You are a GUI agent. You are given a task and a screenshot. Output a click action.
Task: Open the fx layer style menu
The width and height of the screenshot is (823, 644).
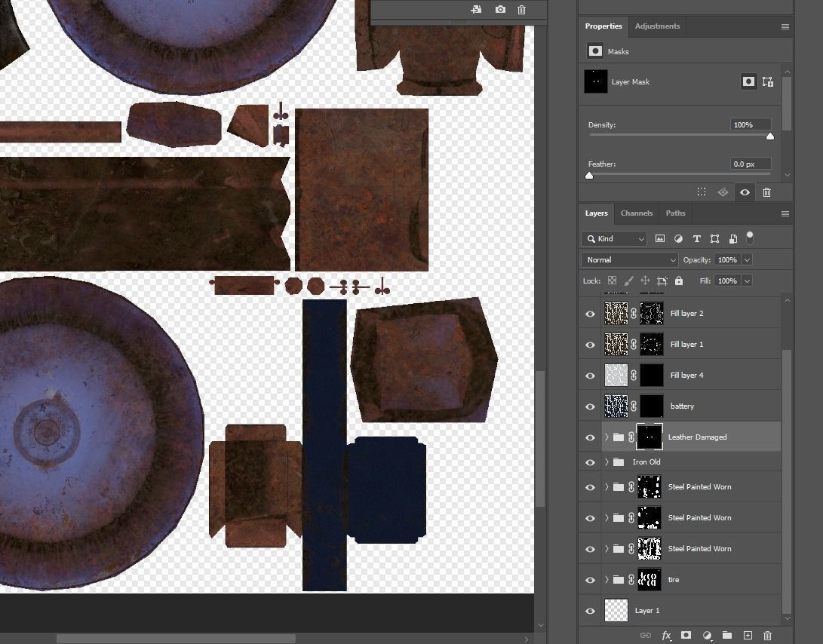(666, 636)
